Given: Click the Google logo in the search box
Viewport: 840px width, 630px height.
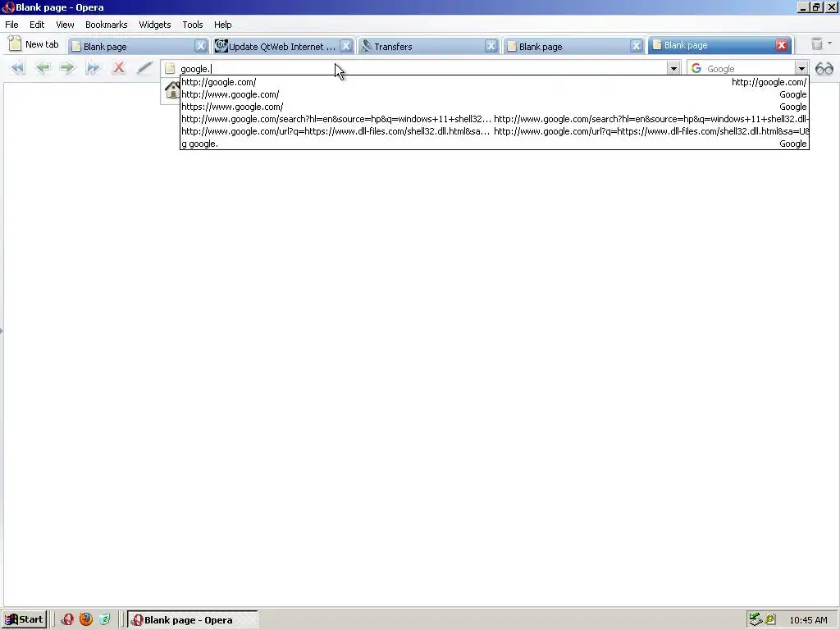Looking at the screenshot, I should (x=696, y=69).
